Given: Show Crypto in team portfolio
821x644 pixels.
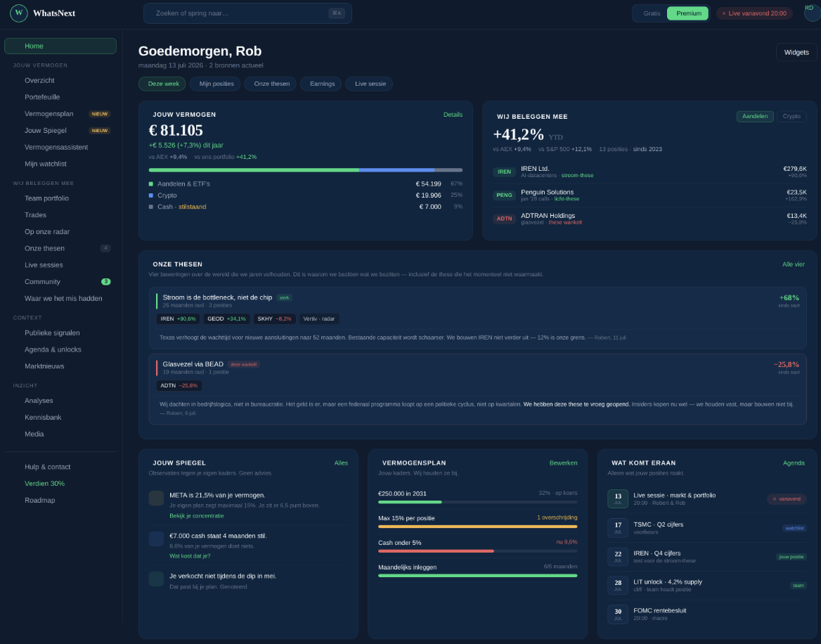Looking at the screenshot, I should coord(791,116).
